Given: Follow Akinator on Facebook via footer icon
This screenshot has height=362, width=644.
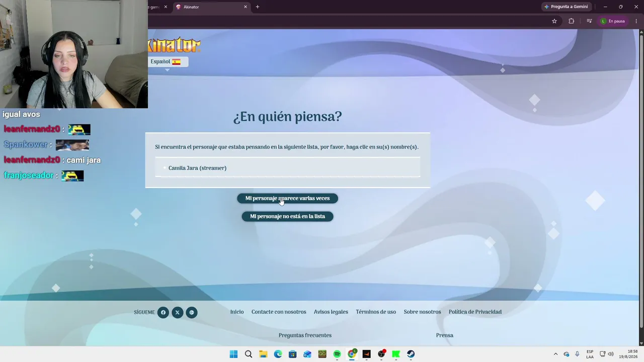Looking at the screenshot, I should click(163, 313).
